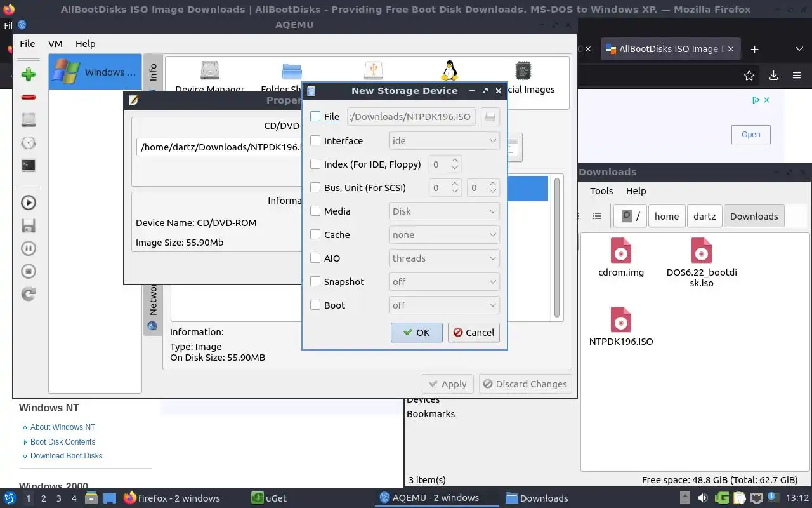
Task: Enable the File checkbox
Action: (315, 117)
